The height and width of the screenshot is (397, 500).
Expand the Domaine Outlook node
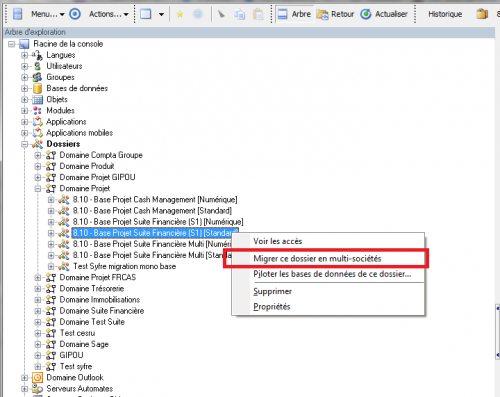coord(25,378)
